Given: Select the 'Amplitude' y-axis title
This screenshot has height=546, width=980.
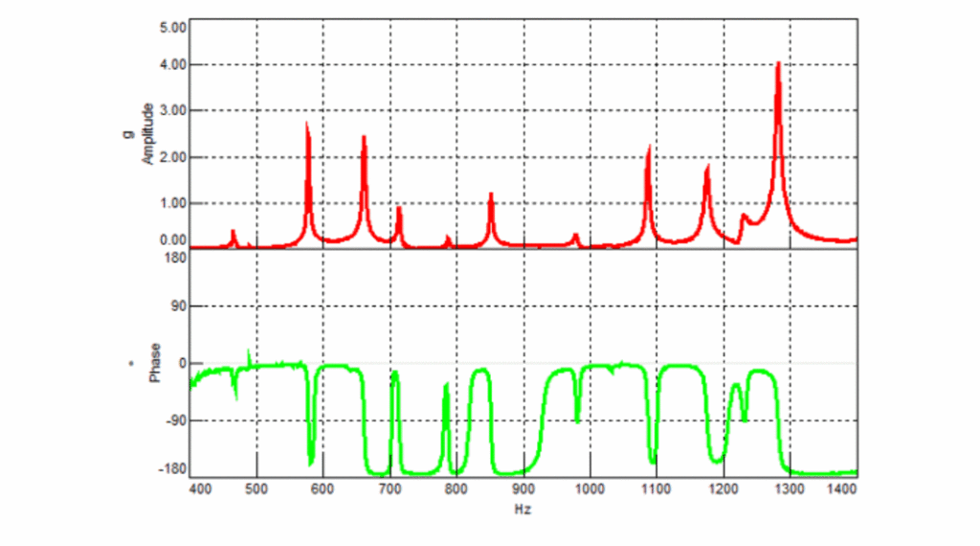Looking at the screenshot, I should point(148,135).
